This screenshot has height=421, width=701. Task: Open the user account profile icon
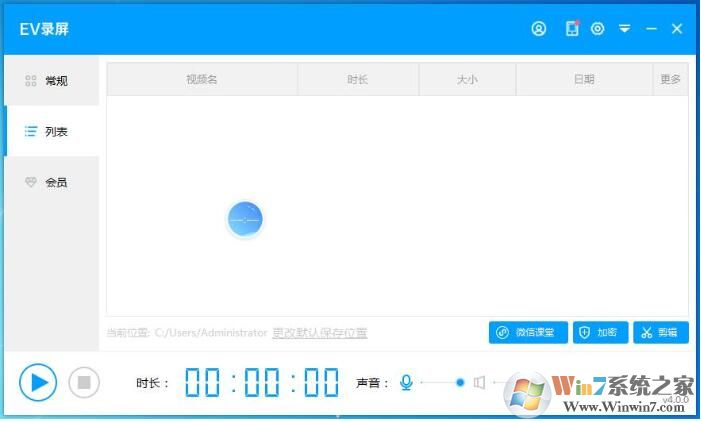point(539,29)
